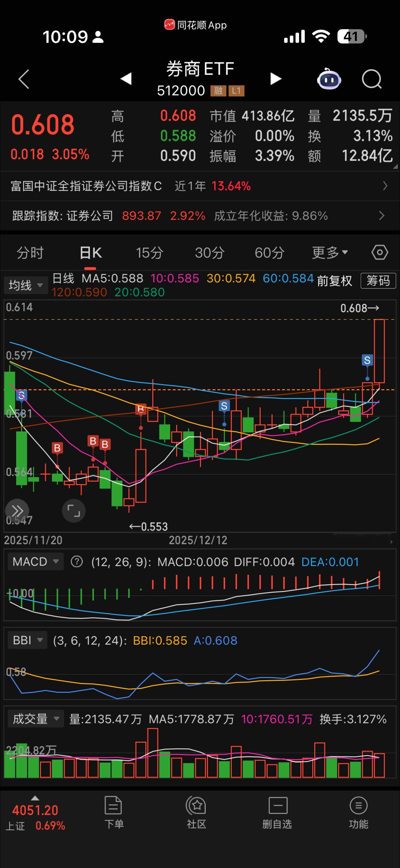Open 成交量 indicator dropdown
Viewport: 400px width, 868px height.
coord(36,719)
